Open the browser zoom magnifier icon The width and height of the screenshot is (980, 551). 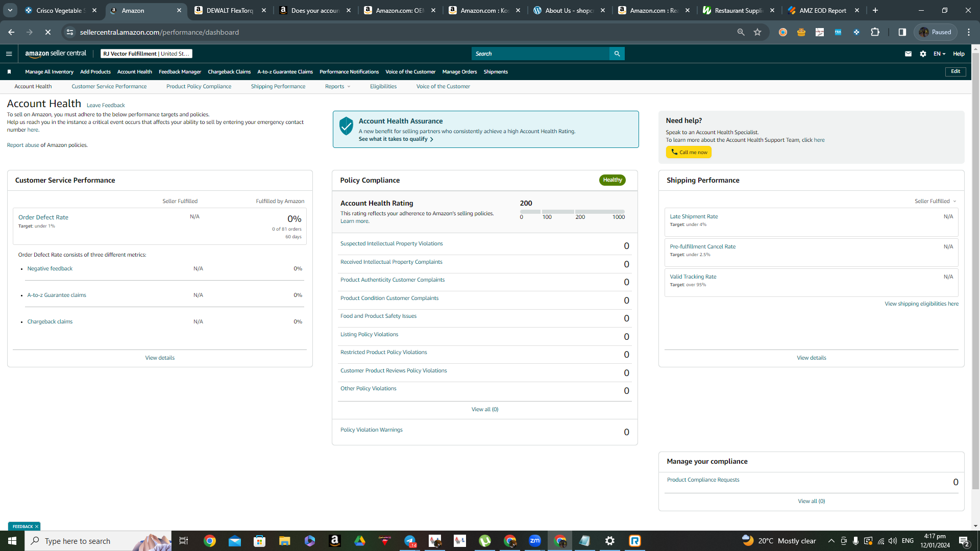741,32
